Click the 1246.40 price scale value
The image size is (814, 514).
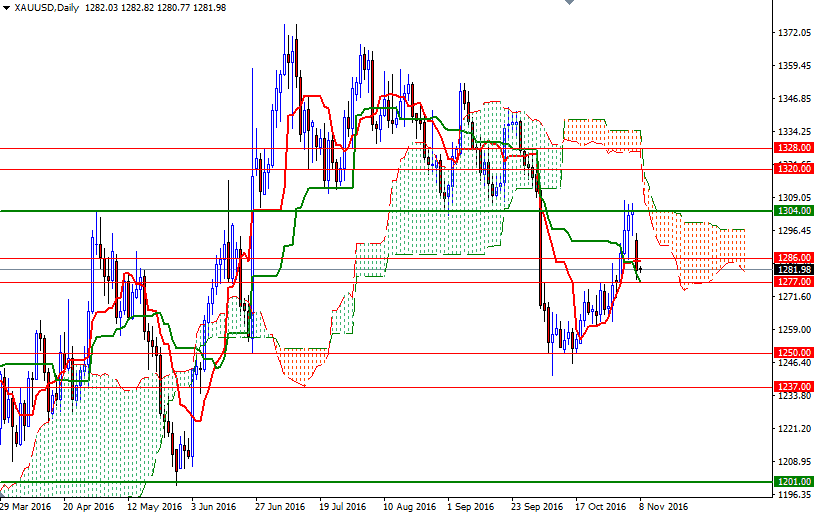(794, 362)
